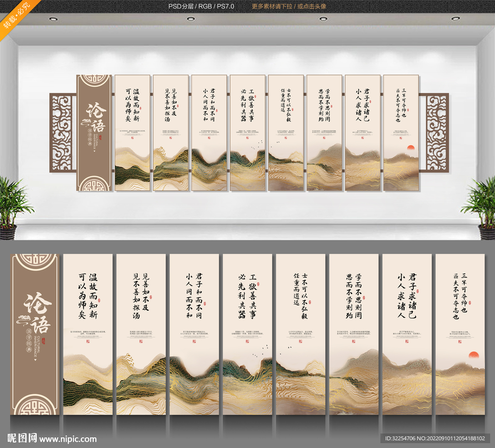Select the lower 学而不思则罔 panel
The image size is (495, 448).
[353, 333]
